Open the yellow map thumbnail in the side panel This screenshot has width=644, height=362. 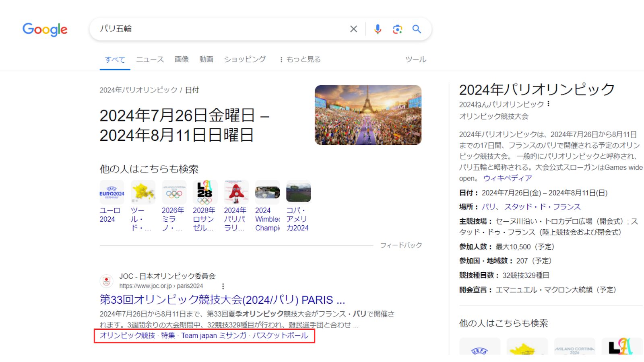[527, 346]
